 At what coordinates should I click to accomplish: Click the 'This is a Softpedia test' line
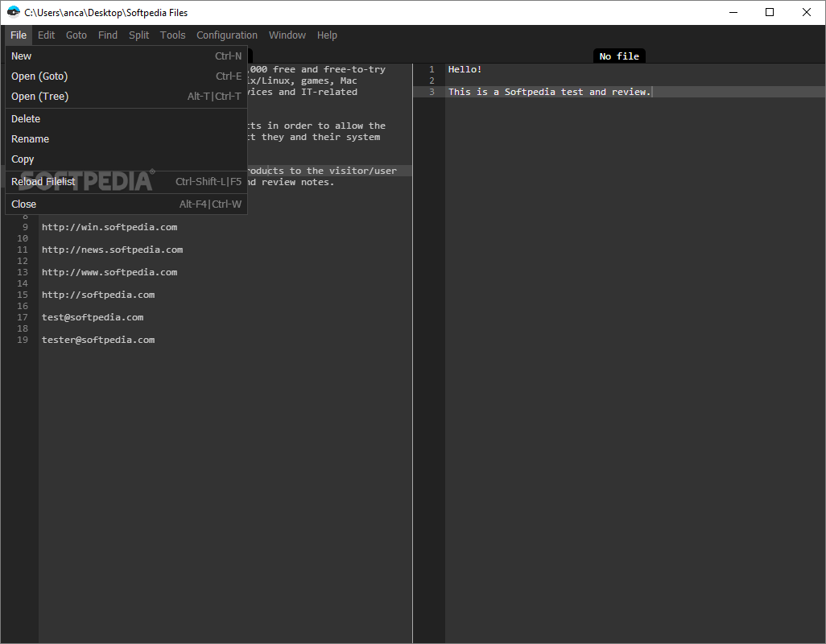pyautogui.click(x=550, y=92)
